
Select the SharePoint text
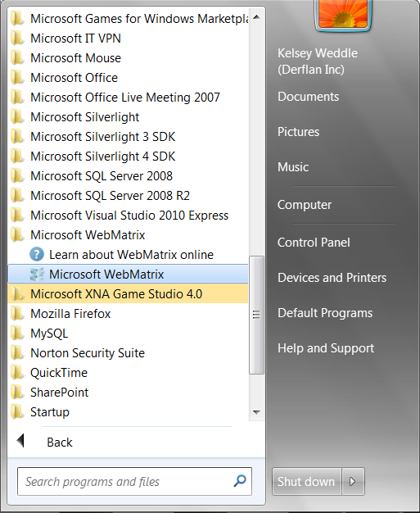point(60,393)
